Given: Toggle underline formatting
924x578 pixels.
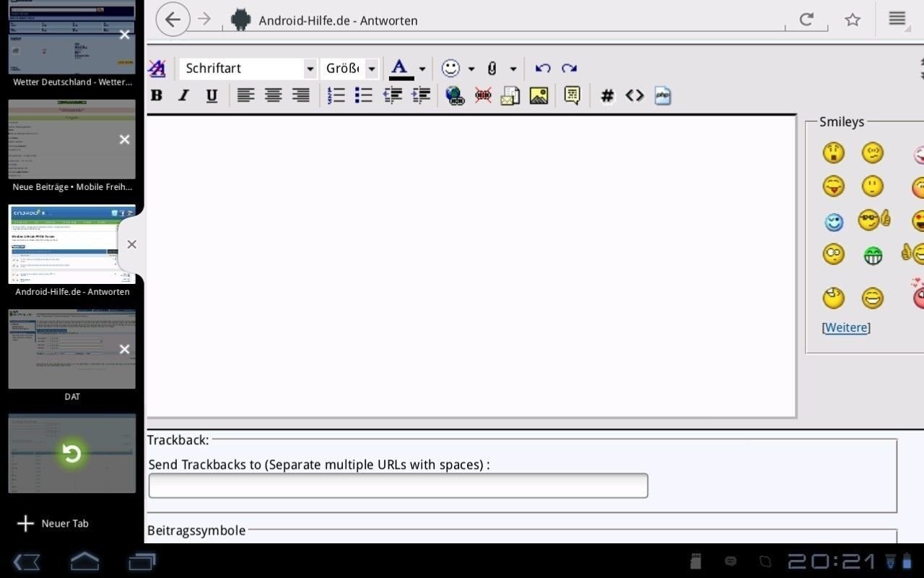Looking at the screenshot, I should 212,95.
